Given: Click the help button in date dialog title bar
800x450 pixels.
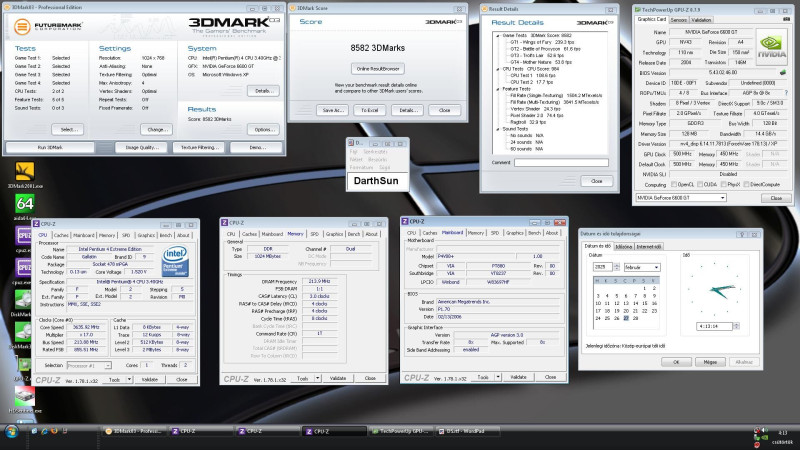Looking at the screenshot, I should pos(742,234).
